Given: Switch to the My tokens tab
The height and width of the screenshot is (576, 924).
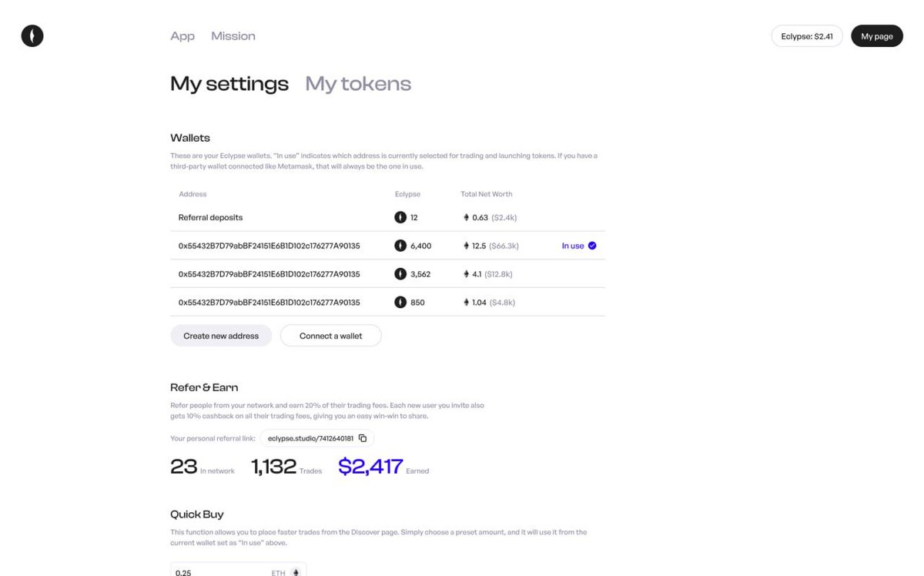Looking at the screenshot, I should tap(357, 83).
